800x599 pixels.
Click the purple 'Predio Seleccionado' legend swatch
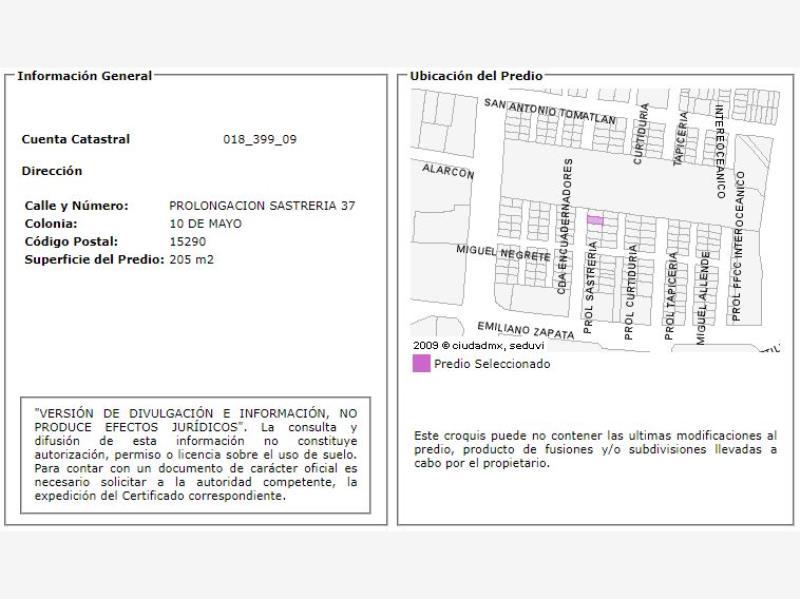click(x=421, y=364)
